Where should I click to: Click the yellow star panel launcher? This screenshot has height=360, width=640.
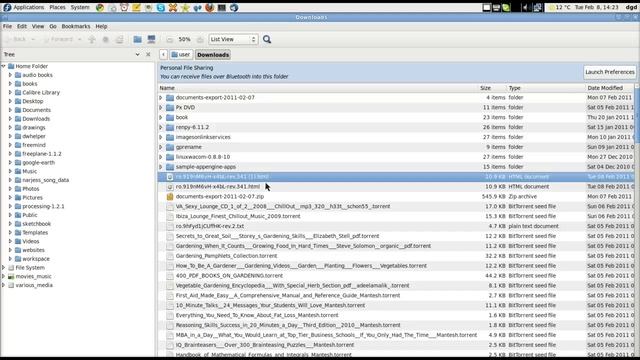pyautogui.click(x=185, y=7)
